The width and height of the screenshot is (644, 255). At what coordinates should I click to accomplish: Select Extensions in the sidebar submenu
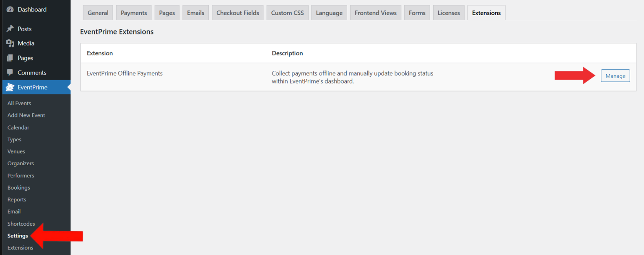pyautogui.click(x=20, y=247)
